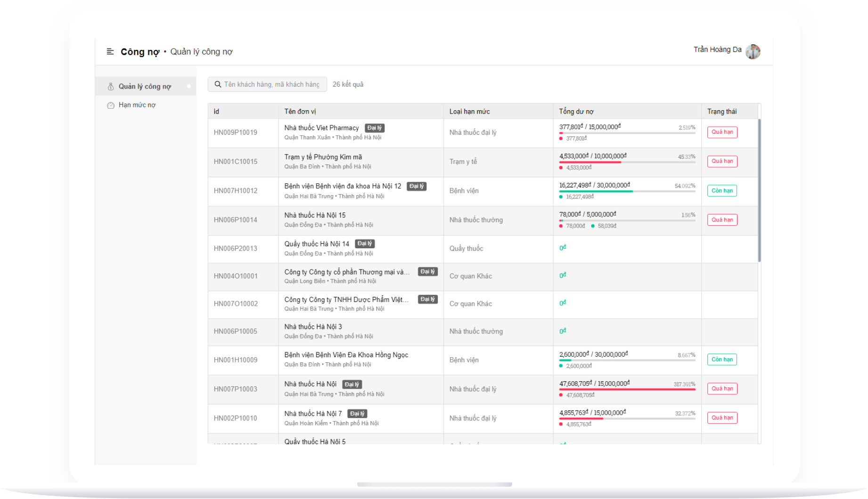The height and width of the screenshot is (499, 868).
Task: Click the magnifier search icon
Action: pos(218,84)
